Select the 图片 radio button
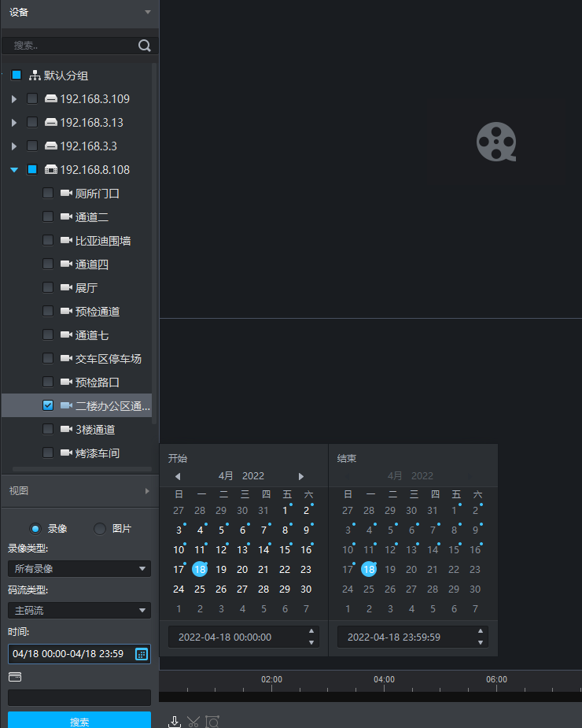 pos(100,529)
